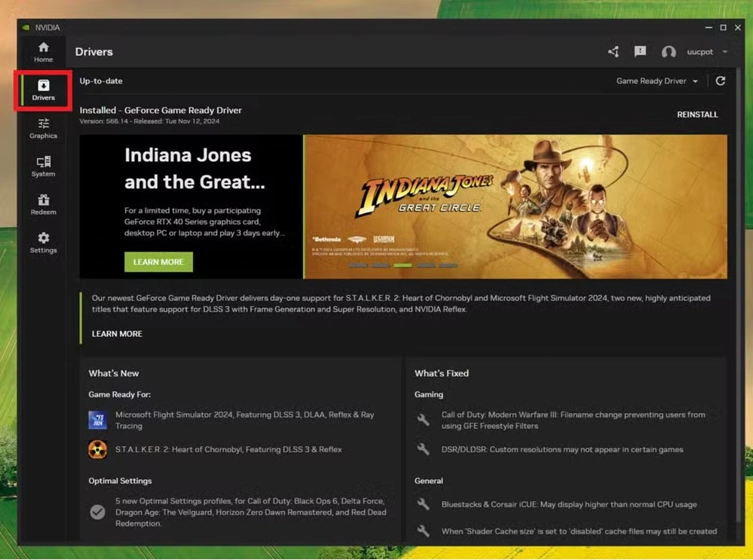Open the feedback notification icon
Viewport: 753px width, 560px height.
tap(640, 51)
